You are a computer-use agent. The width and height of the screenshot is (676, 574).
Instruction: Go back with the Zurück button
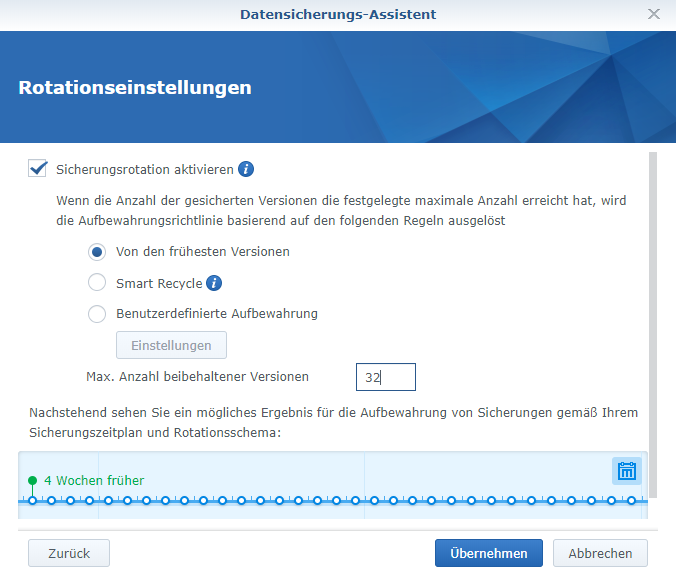(68, 553)
